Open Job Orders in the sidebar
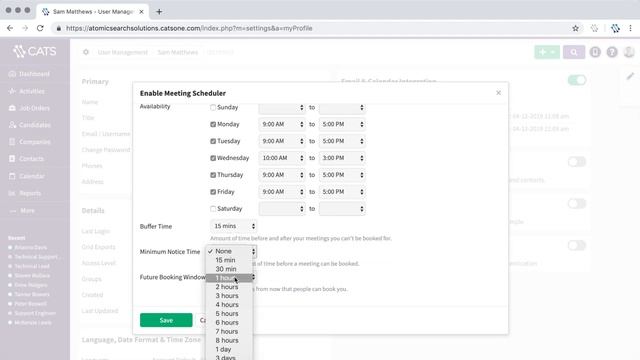Screen dimensions: 640x360 coord(29,108)
